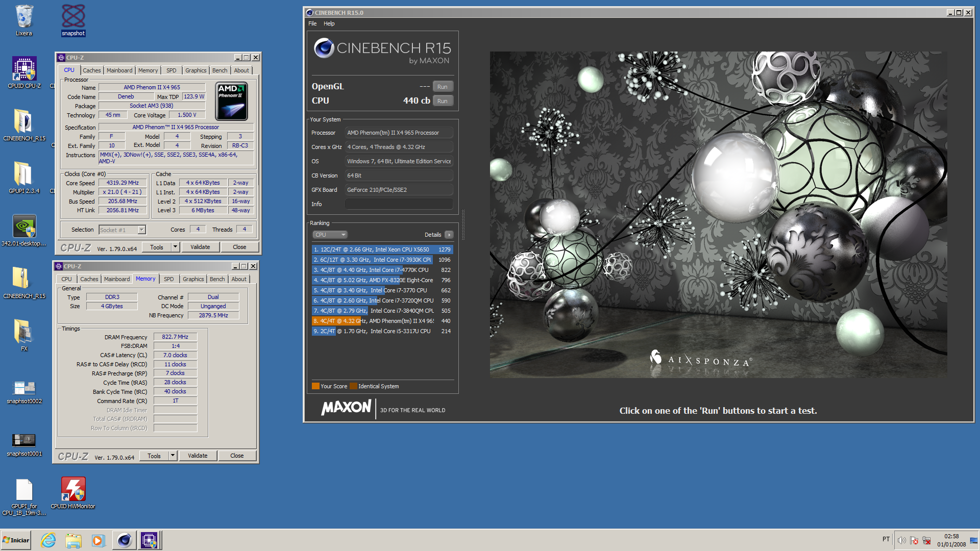
Task: Click the Cinebench logo sphere icon
Action: pyautogui.click(x=324, y=48)
